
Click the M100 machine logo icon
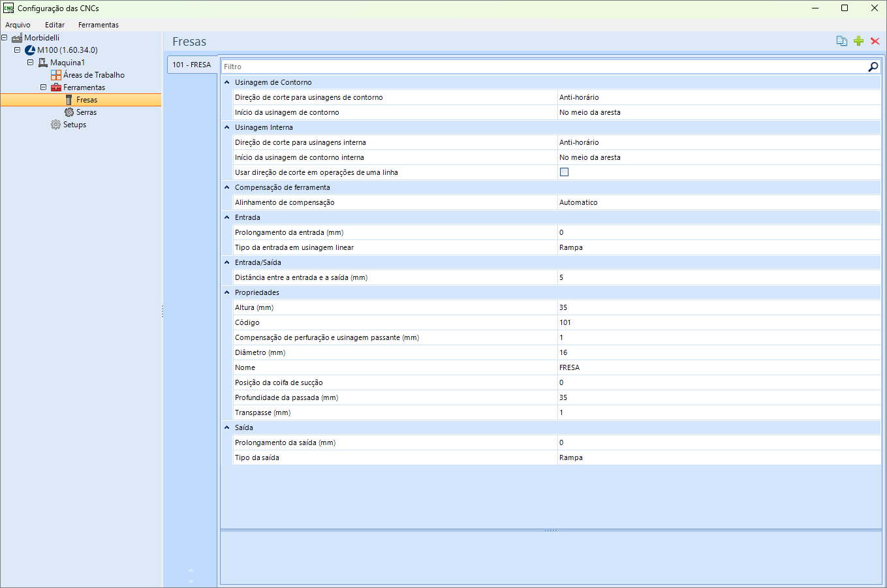pyautogui.click(x=30, y=50)
